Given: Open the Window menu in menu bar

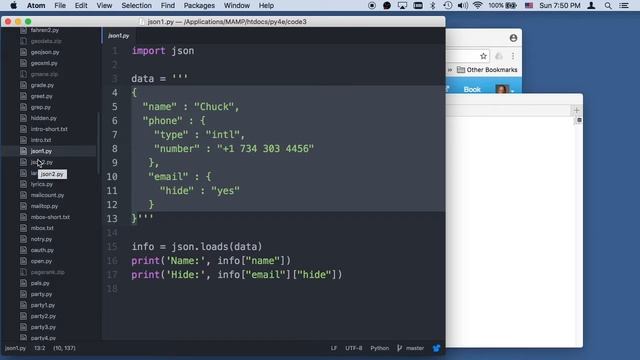Looking at the screenshot, I should tap(237, 5).
